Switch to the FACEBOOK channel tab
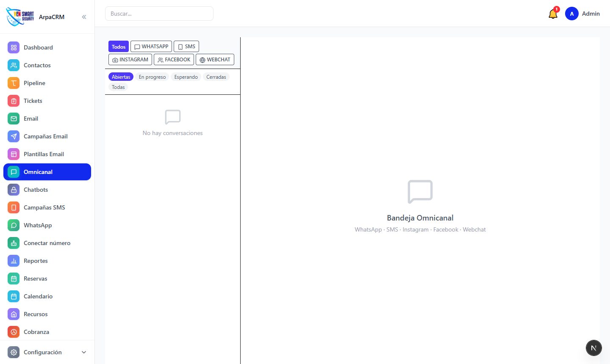The image size is (610, 364). pyautogui.click(x=174, y=60)
